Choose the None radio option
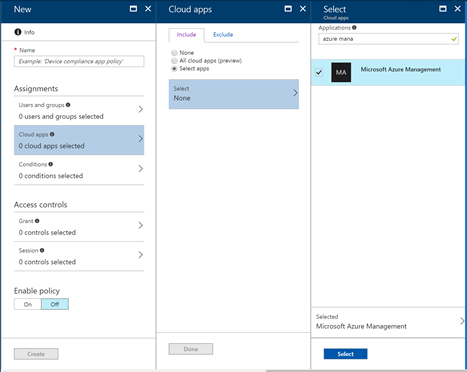The width and height of the screenshot is (467, 372). 174,53
